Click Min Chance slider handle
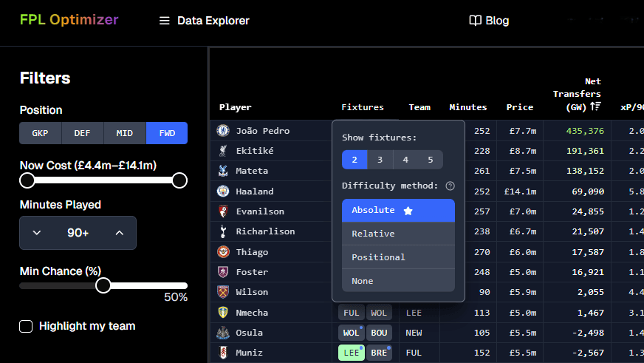The image size is (644, 363). 103,285
